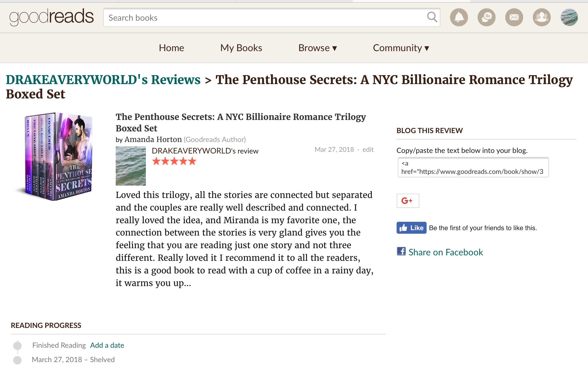
Task: Click the Share on Facebook link
Action: 445,252
